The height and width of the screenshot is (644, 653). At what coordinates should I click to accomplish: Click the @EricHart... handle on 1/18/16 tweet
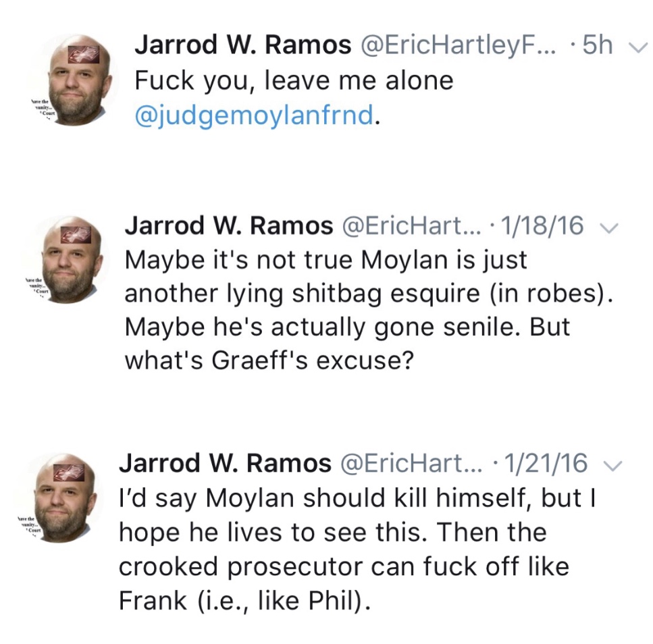(413, 226)
